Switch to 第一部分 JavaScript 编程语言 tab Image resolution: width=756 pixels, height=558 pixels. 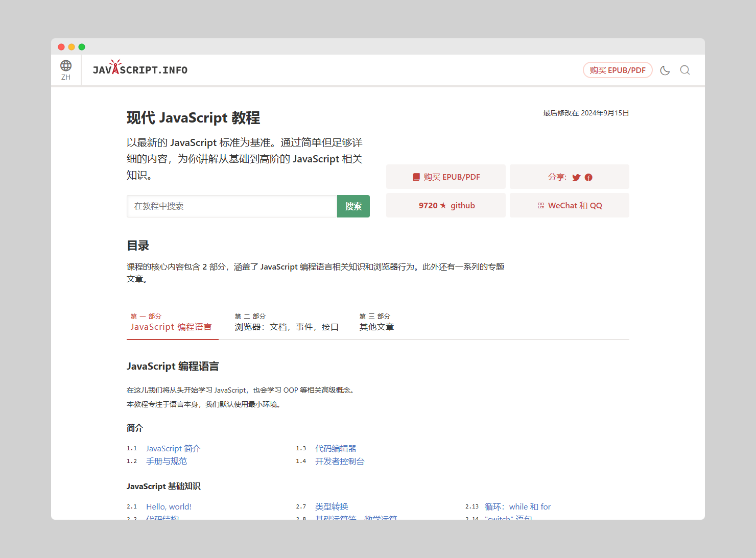coord(172,323)
